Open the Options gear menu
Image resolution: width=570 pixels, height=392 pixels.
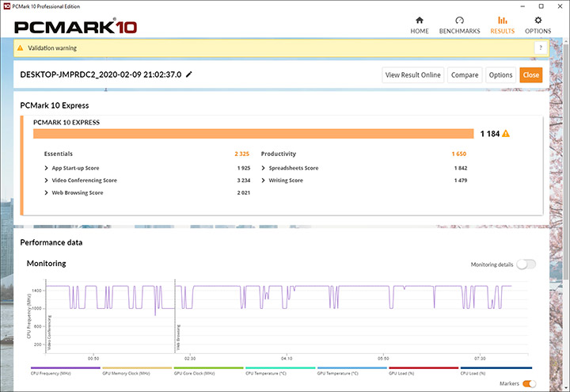point(538,25)
